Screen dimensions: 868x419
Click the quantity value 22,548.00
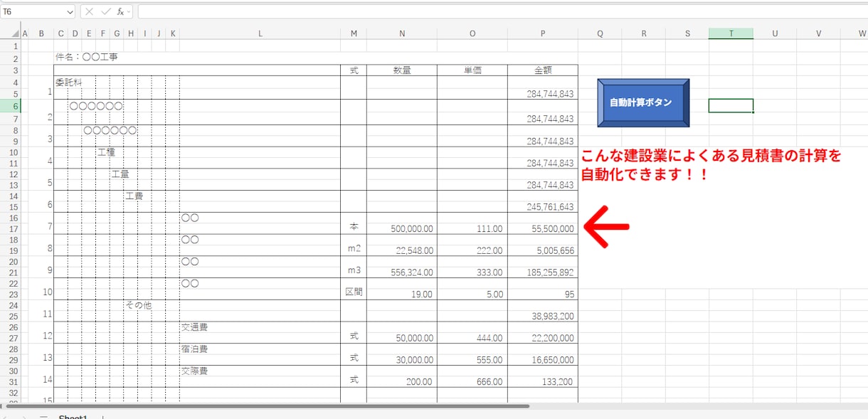click(415, 251)
